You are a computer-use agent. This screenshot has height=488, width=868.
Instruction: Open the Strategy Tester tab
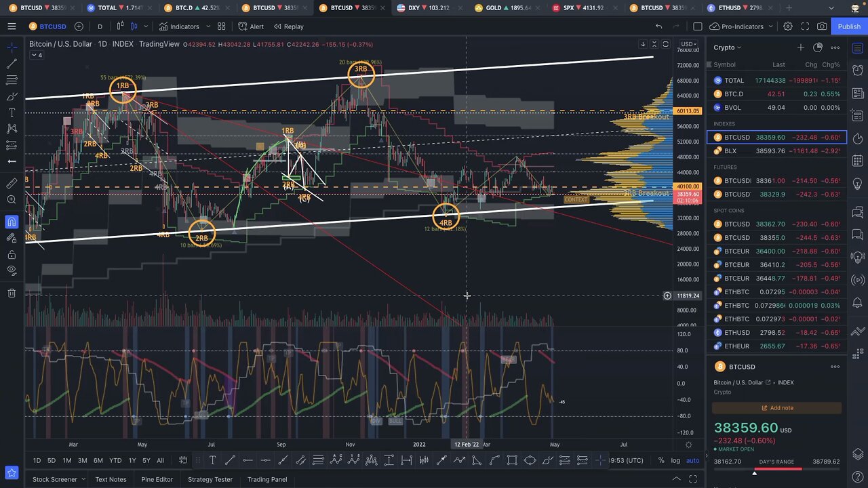(210, 479)
